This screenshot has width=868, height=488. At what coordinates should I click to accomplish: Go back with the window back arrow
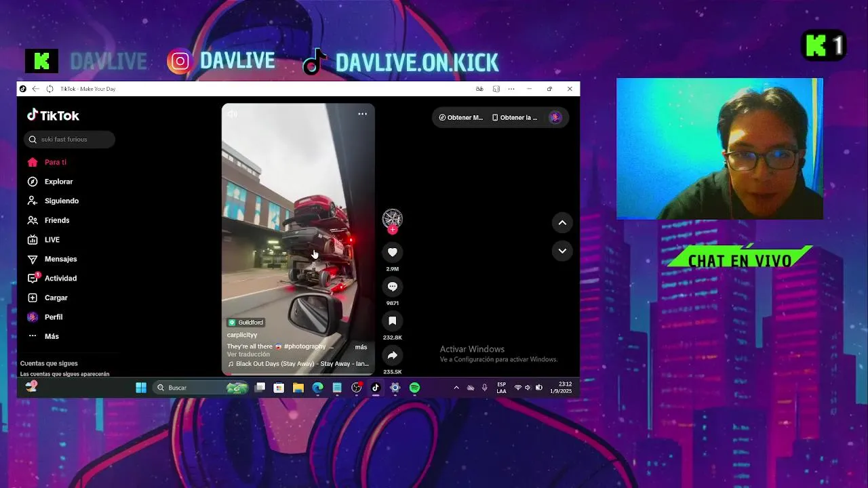point(36,89)
